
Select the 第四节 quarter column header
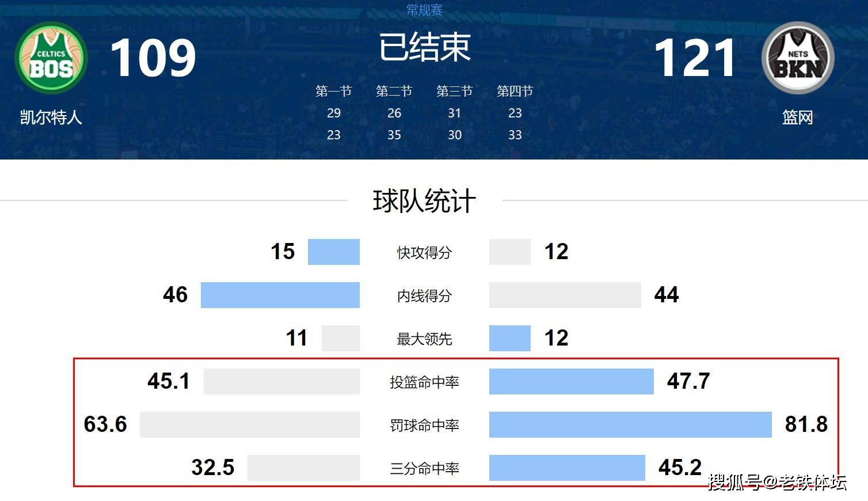coord(515,91)
